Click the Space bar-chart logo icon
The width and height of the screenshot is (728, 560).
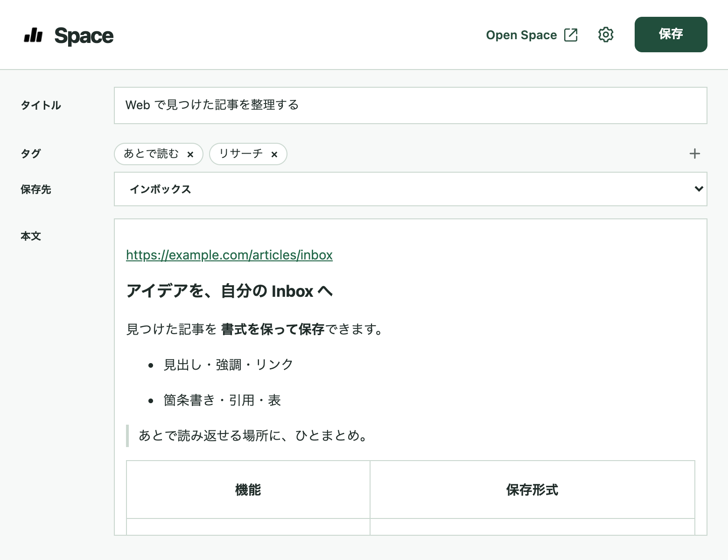tap(33, 35)
